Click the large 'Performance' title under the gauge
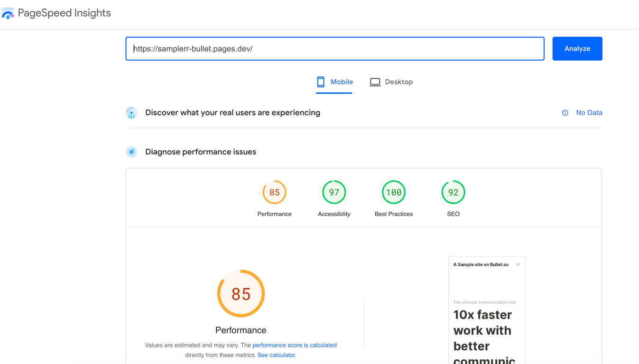Viewport: 639px width, 364px height. (x=241, y=330)
